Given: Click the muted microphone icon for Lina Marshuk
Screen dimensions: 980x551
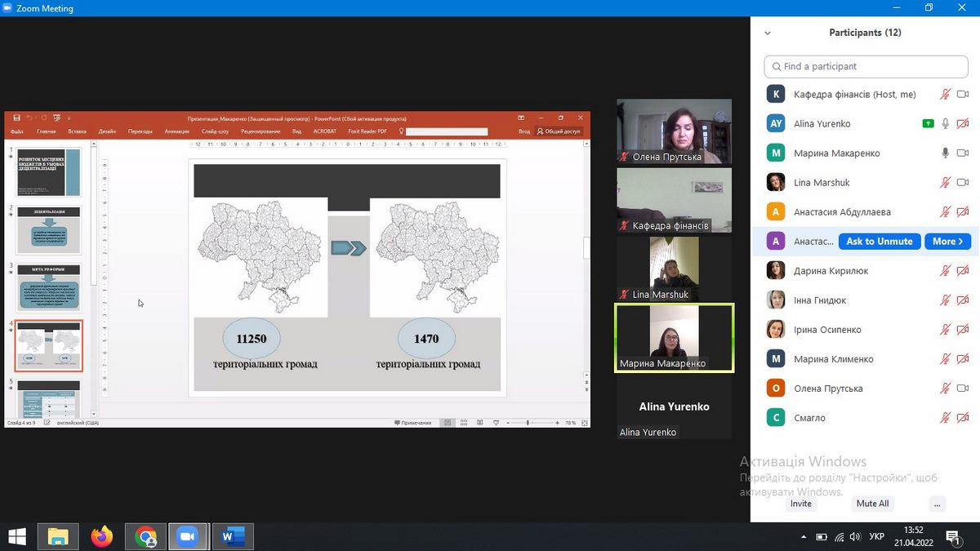Looking at the screenshot, I should tap(945, 183).
